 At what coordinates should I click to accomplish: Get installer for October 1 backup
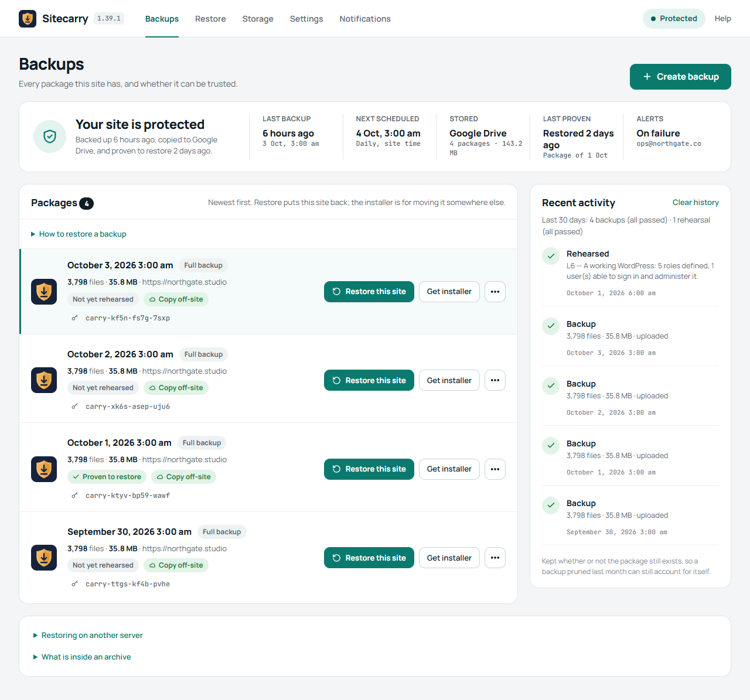[449, 469]
